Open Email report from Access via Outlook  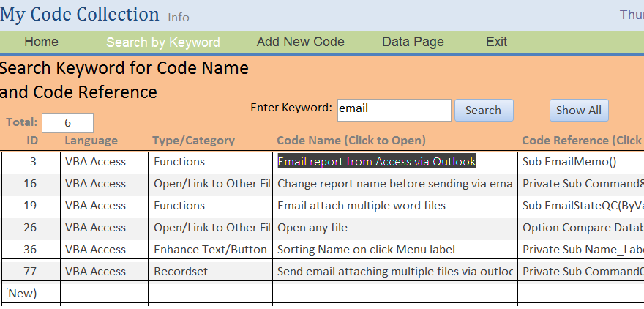(377, 162)
